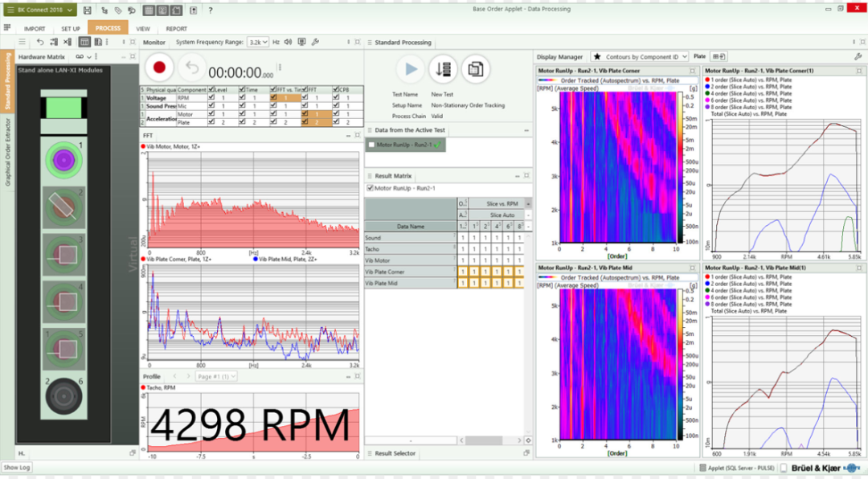Screen dimensions: 868x479
Task: Open the Profile Page #1 dropdown
Action: click(x=216, y=376)
